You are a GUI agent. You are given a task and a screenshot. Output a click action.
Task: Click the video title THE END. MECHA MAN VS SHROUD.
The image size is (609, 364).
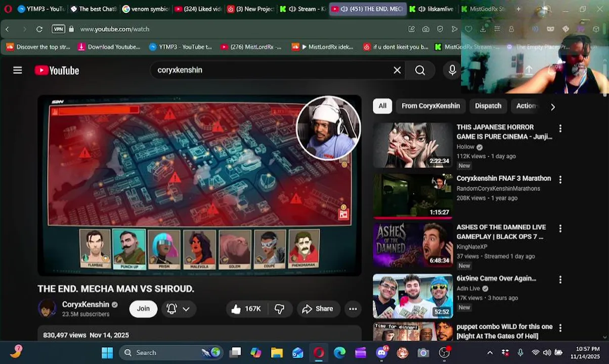pos(116,289)
